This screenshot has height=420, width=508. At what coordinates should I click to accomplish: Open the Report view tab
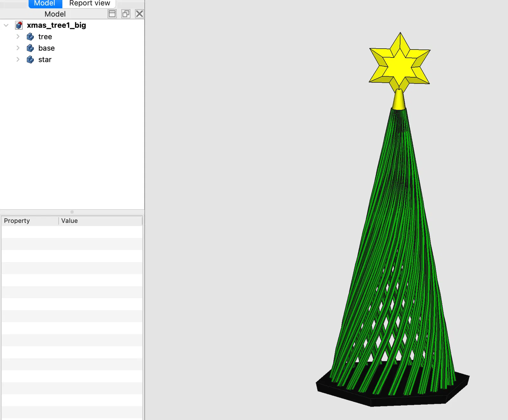(90, 3)
